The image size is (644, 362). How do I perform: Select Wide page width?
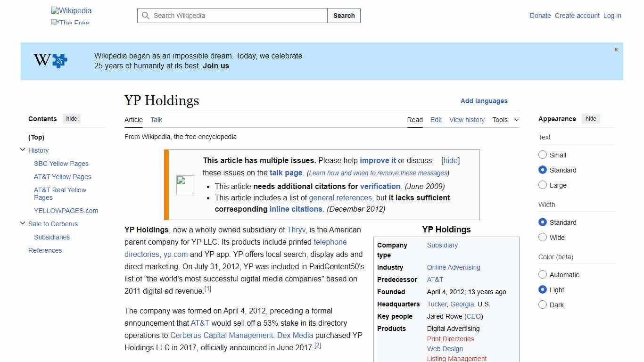tap(543, 238)
